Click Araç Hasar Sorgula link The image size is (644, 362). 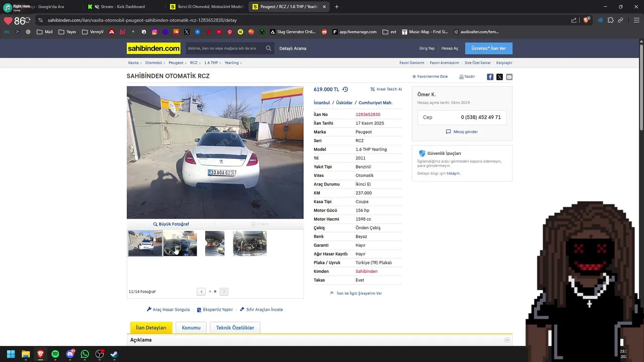[x=168, y=310]
